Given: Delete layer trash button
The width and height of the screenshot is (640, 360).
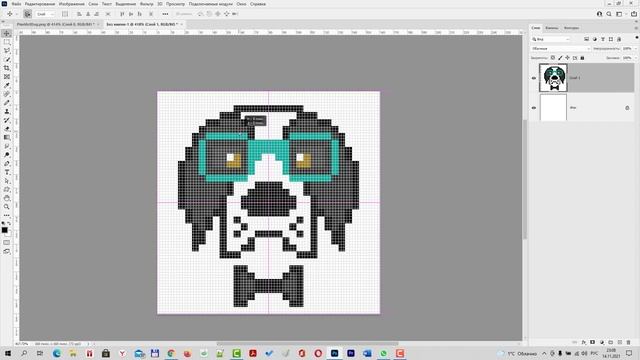Looking at the screenshot, I should (x=629, y=342).
